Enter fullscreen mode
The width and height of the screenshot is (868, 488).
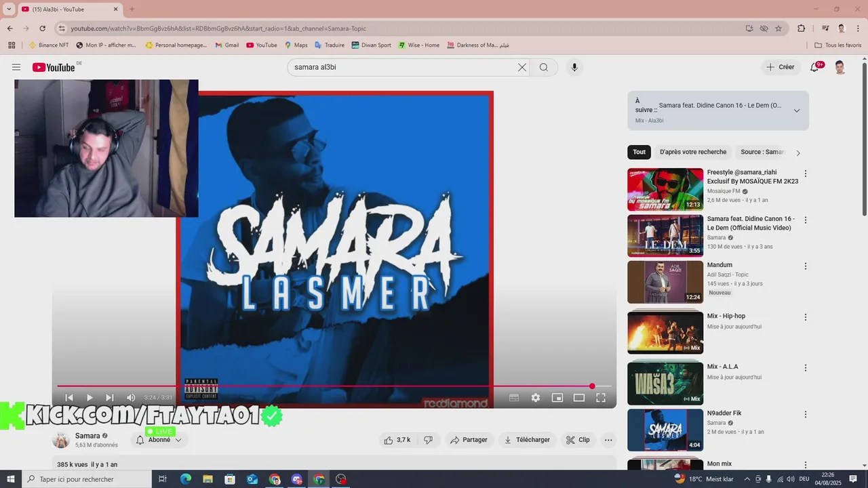[x=601, y=398]
